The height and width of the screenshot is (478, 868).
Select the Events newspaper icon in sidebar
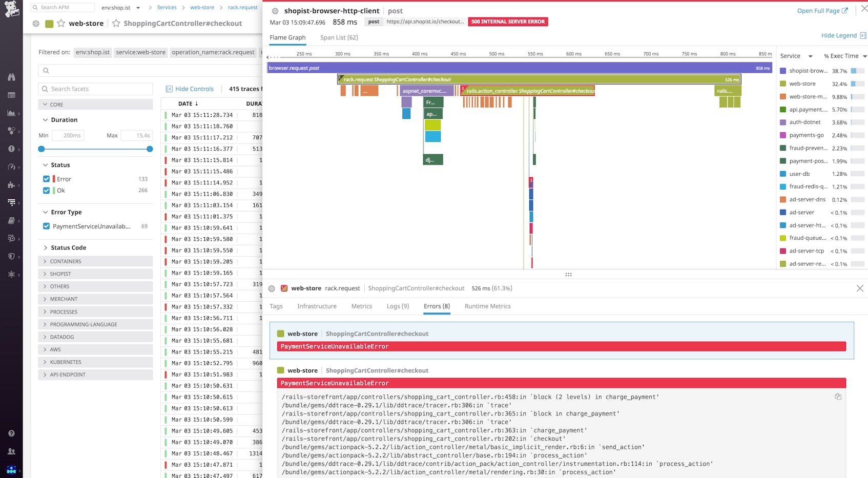(x=11, y=95)
